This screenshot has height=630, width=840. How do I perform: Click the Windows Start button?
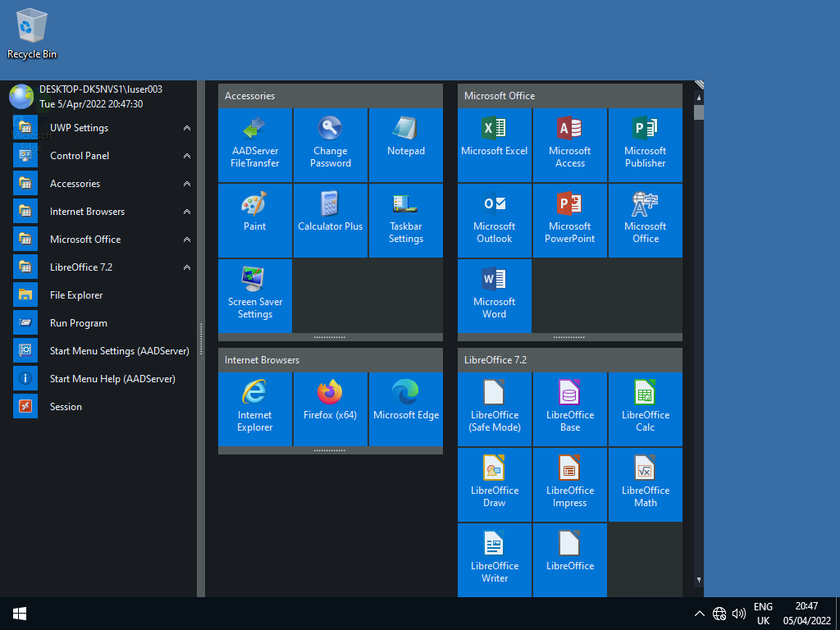click(x=20, y=614)
